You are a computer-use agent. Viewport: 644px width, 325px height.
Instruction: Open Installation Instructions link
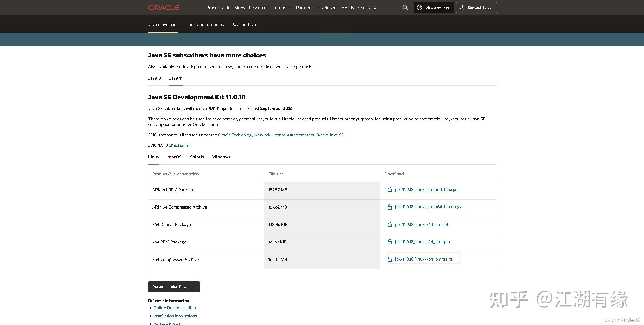[x=175, y=316]
